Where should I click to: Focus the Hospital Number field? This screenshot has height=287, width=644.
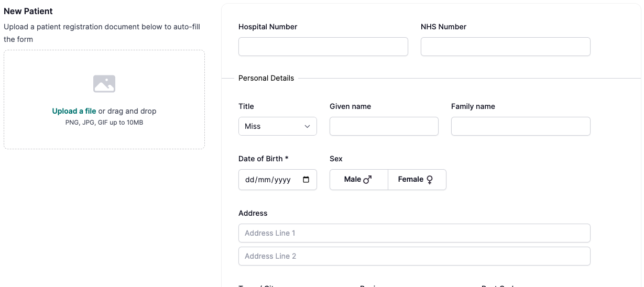point(323,47)
